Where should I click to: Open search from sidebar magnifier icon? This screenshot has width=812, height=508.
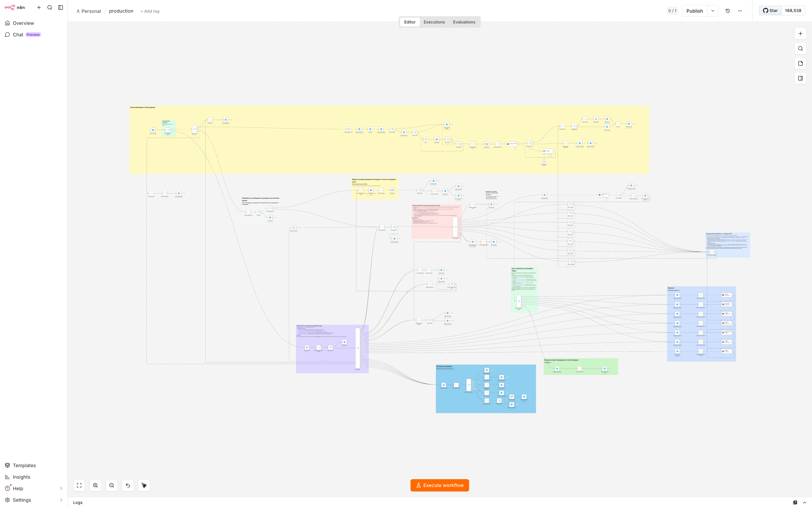(x=50, y=7)
